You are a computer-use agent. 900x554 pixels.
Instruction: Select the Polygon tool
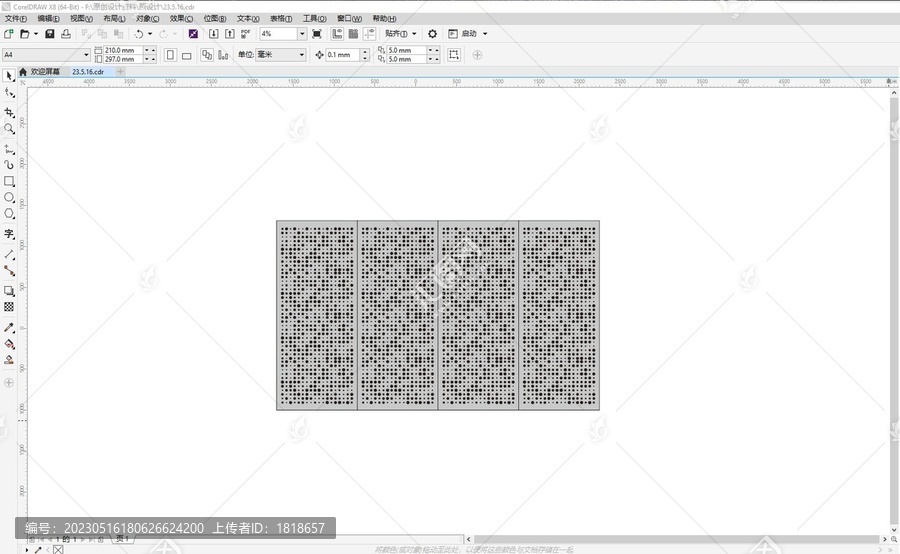9,214
